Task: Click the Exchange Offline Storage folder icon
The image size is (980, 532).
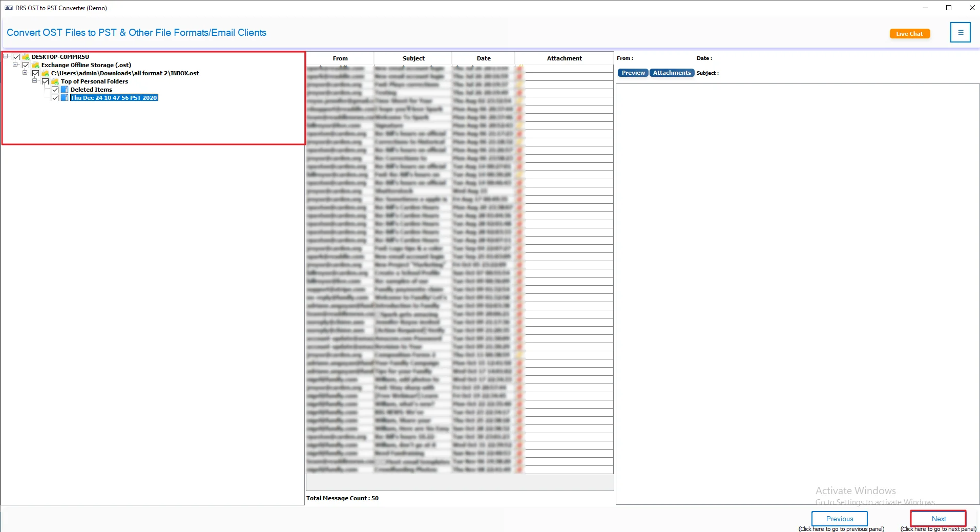Action: coord(35,65)
